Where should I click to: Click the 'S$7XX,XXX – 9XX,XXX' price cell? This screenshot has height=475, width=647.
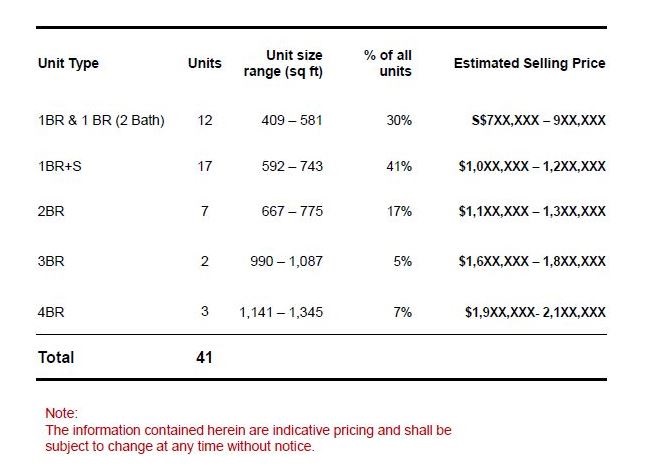click(x=538, y=121)
